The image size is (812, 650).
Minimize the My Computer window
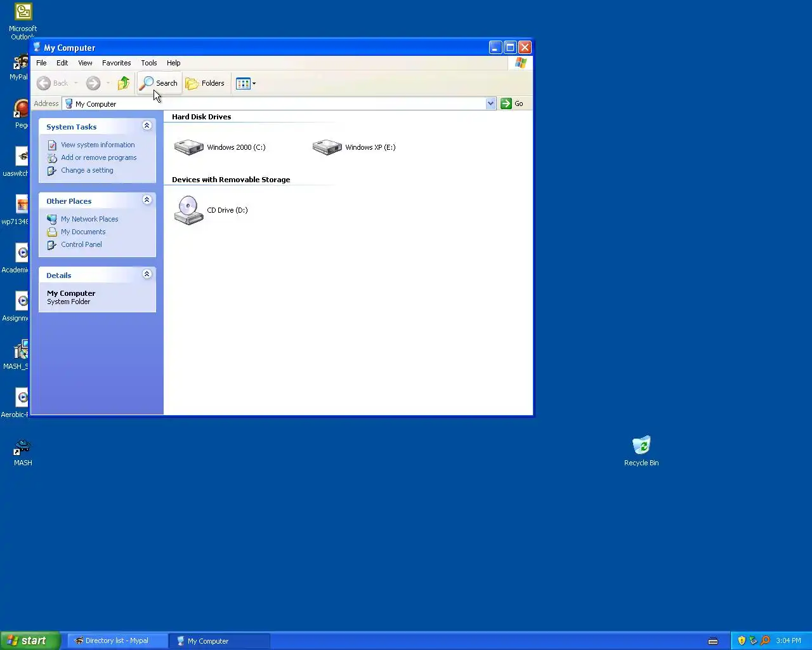click(495, 48)
